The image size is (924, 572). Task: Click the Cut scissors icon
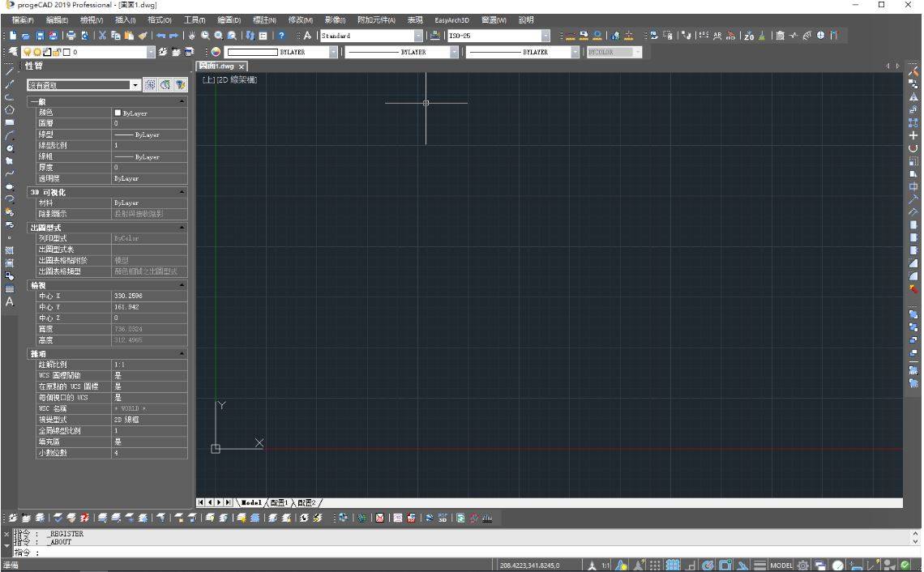(x=103, y=36)
